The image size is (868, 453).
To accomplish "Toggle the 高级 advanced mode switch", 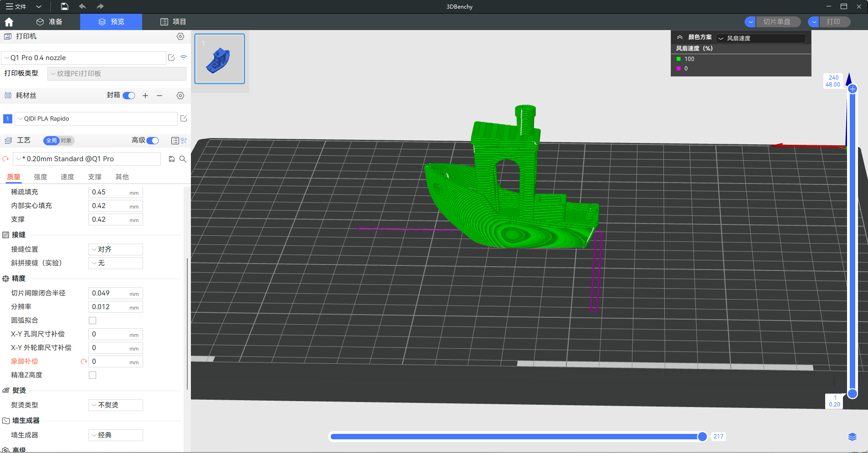I will pos(153,141).
